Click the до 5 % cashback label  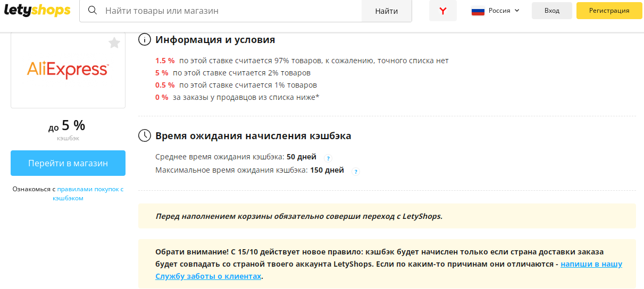click(67, 126)
